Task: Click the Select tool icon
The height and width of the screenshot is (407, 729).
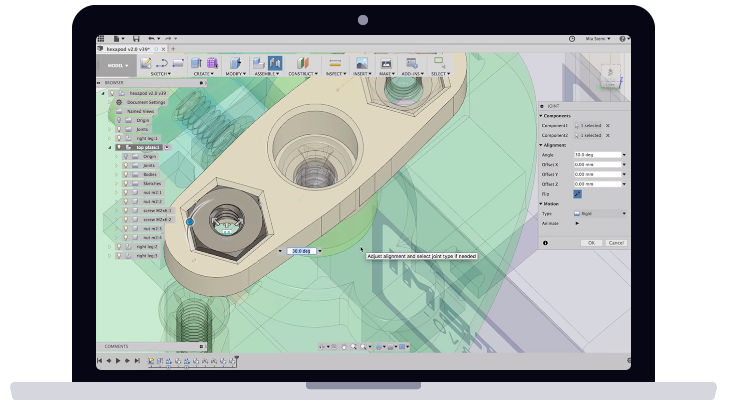Action: pyautogui.click(x=439, y=63)
